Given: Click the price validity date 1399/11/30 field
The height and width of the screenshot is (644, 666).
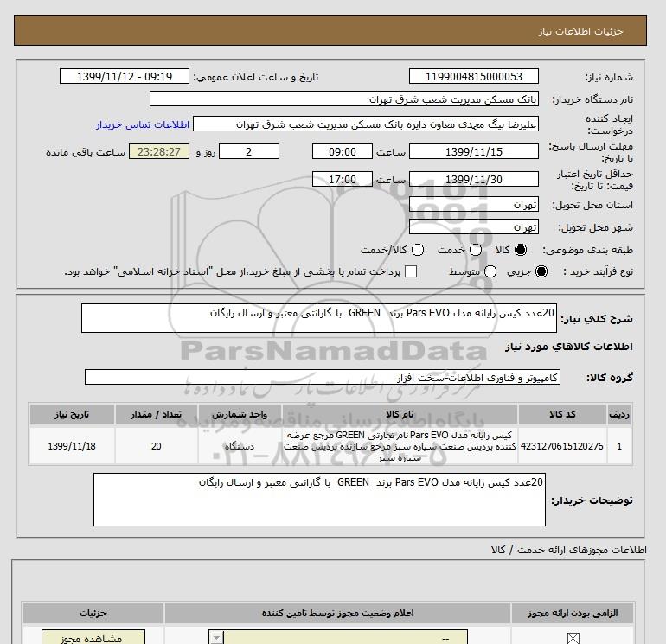Looking at the screenshot, I should pyautogui.click(x=472, y=179).
